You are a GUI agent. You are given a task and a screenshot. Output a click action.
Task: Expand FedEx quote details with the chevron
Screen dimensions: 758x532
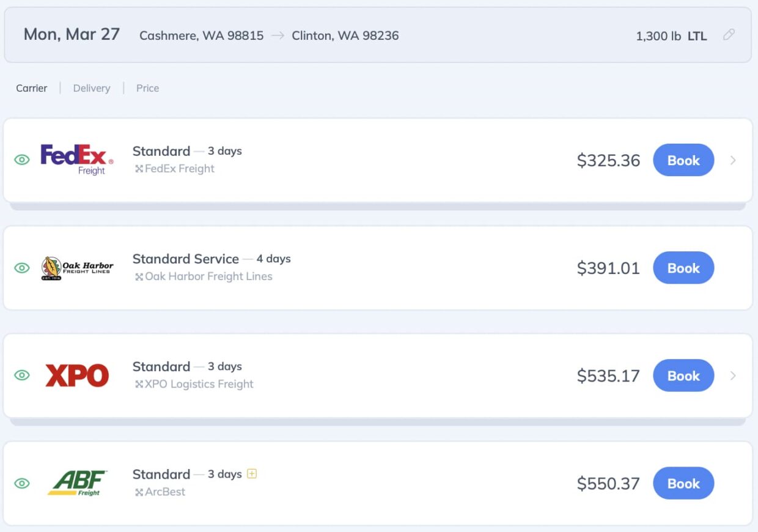point(733,160)
